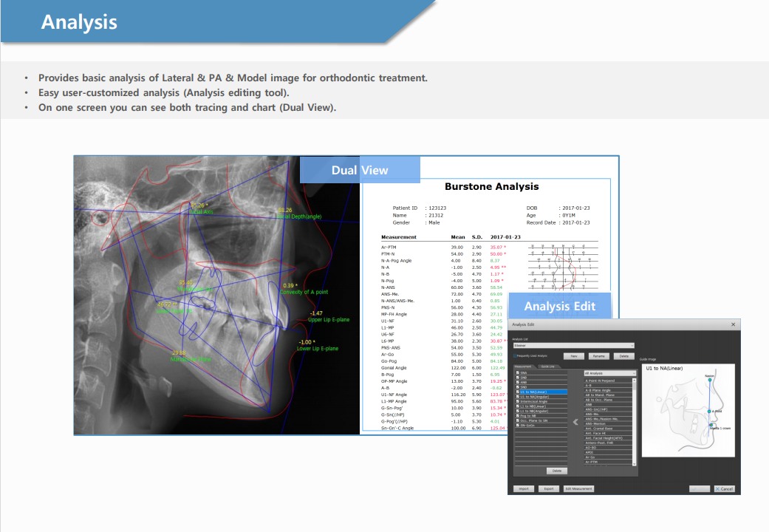The image size is (769, 532).
Task: Click the S.D. column header
Action: pos(476,237)
